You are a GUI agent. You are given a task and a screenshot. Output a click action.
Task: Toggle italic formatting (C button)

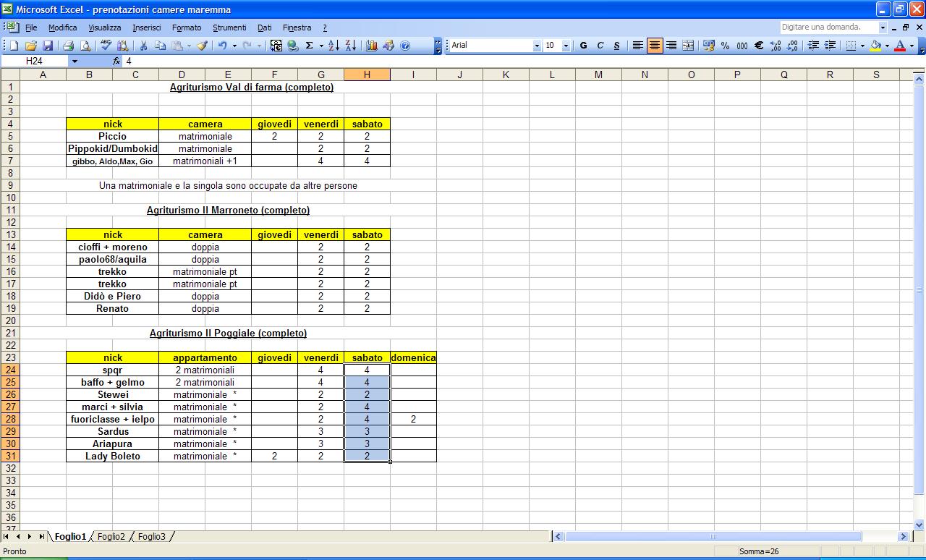pos(600,46)
